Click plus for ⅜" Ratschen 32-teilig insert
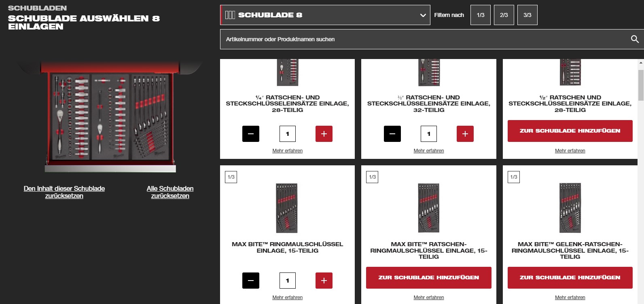Viewport: 644px width, 304px height. [x=465, y=134]
